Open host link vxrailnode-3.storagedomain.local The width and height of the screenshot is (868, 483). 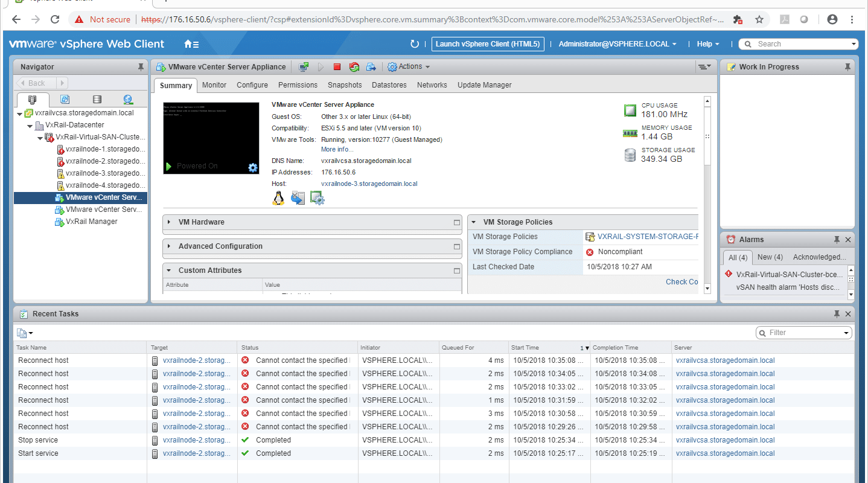[x=369, y=184]
